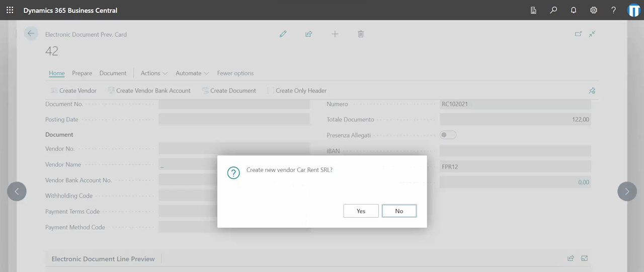Select the Home tab

click(x=57, y=73)
